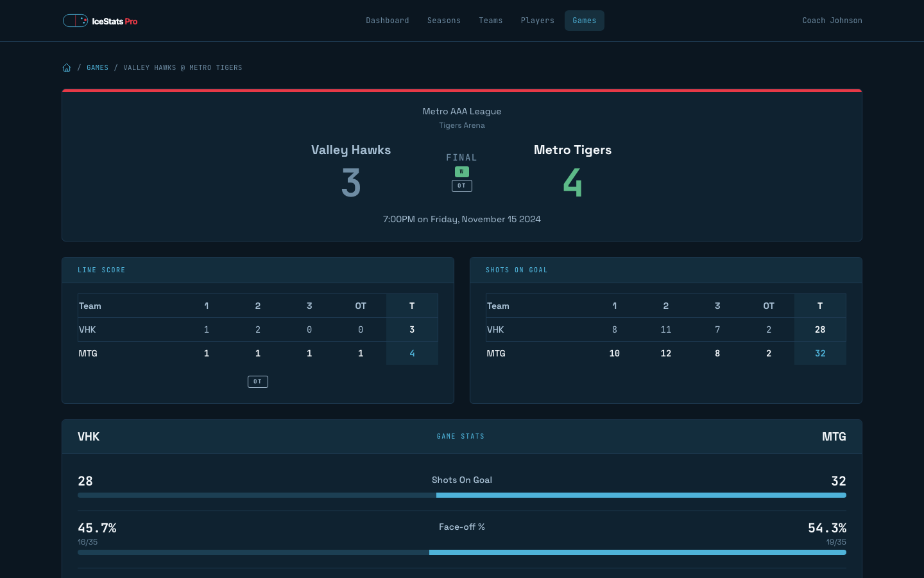
Task: Click OT column header in Shots table
Action: point(769,306)
